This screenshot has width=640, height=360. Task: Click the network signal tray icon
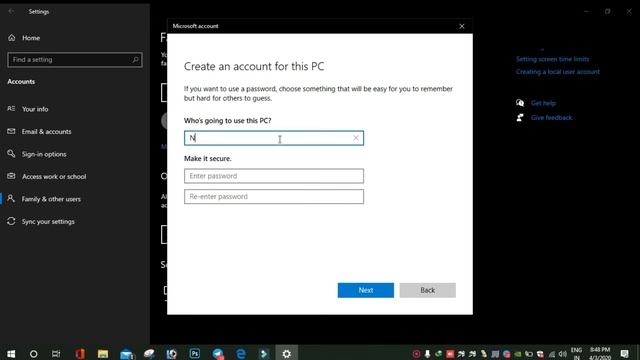tap(552, 354)
